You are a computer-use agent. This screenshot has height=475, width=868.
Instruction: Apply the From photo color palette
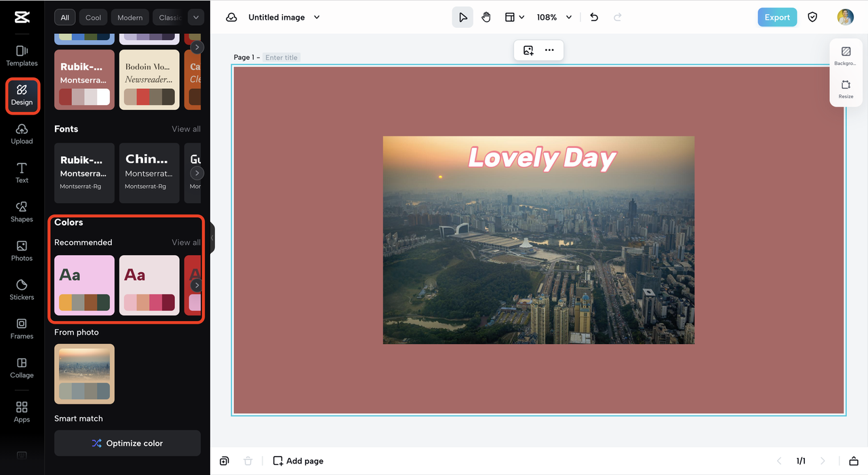click(x=84, y=374)
